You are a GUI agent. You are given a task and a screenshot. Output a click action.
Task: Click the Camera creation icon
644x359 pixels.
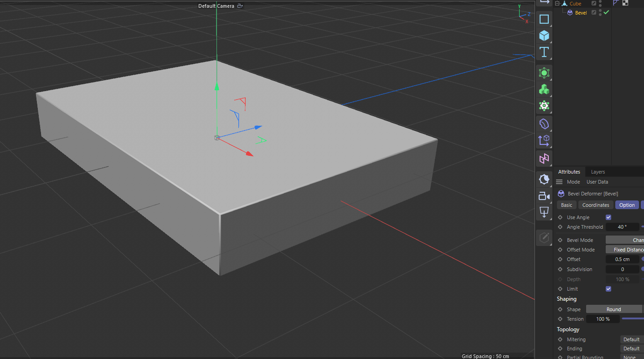pos(544,196)
